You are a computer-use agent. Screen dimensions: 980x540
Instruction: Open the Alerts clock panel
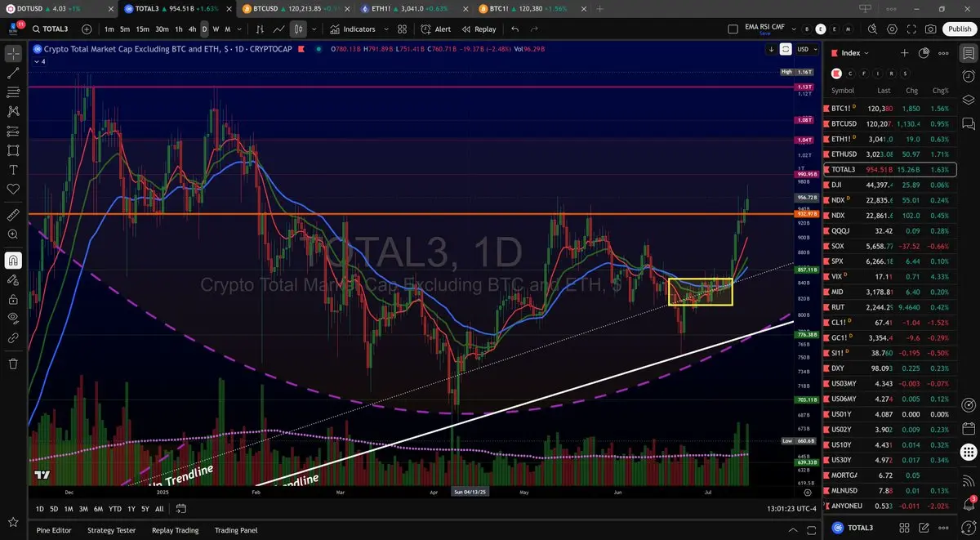tap(969, 77)
